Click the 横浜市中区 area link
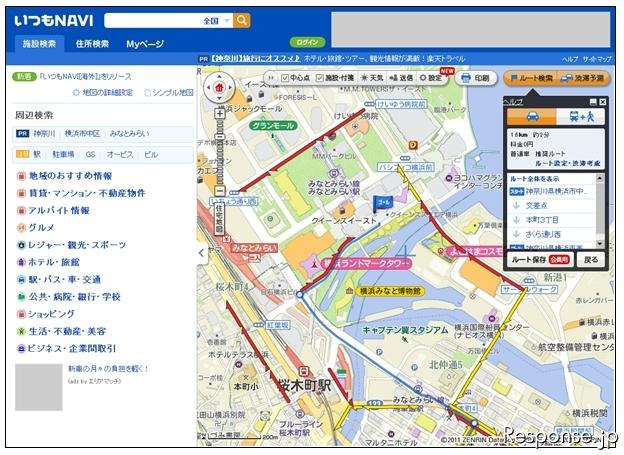 coord(82,134)
